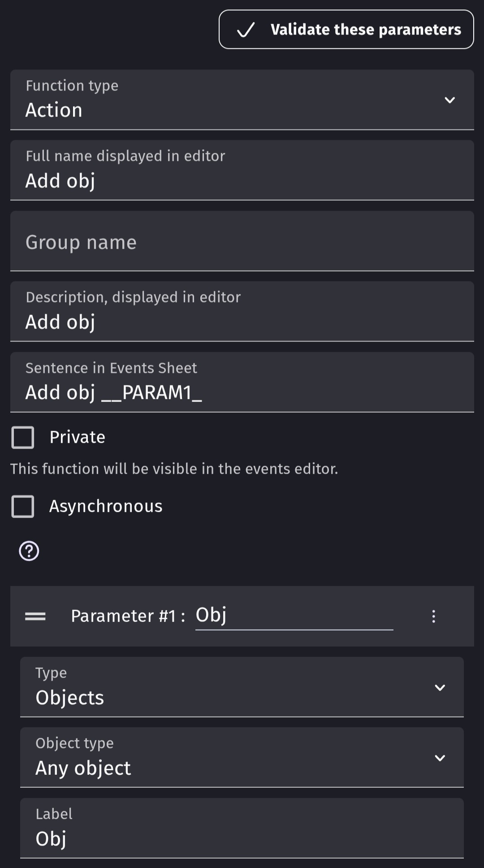Click the Private label text
The height and width of the screenshot is (868, 484).
(x=77, y=437)
